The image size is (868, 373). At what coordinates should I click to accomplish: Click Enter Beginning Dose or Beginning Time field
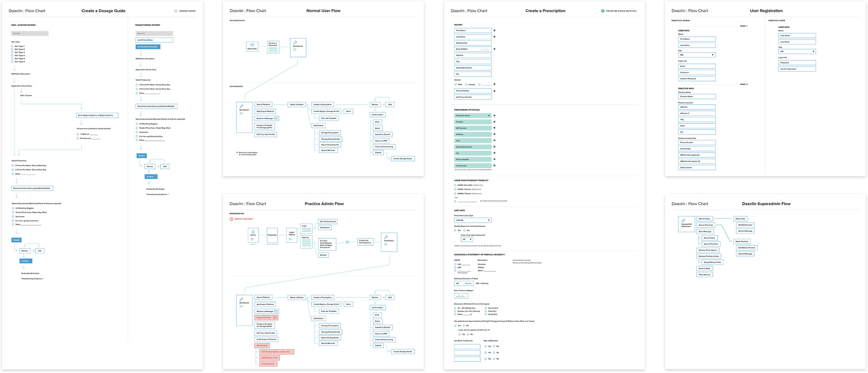97,116
